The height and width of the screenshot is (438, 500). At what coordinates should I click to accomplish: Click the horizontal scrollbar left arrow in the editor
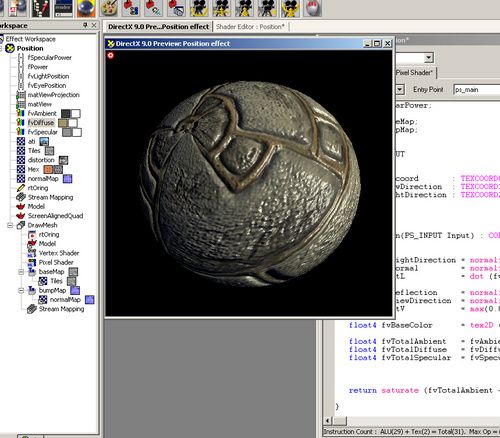coord(328,421)
